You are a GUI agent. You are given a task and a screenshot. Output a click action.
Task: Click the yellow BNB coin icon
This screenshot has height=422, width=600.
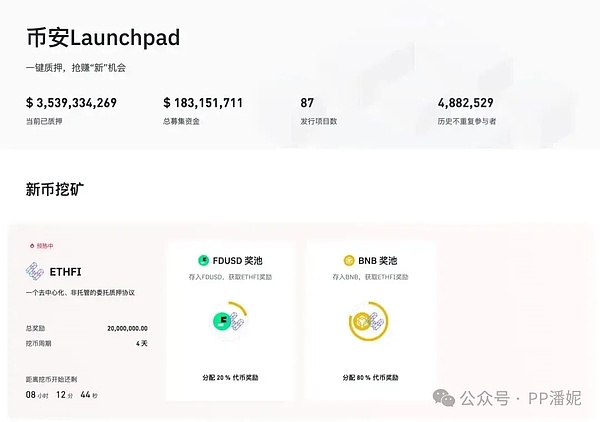pyautogui.click(x=350, y=259)
